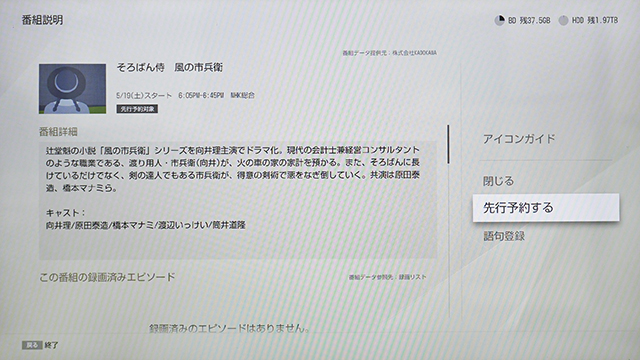This screenshot has width=640, height=360.
Task: Select アイコンガイド in the side menu
Action: click(519, 139)
